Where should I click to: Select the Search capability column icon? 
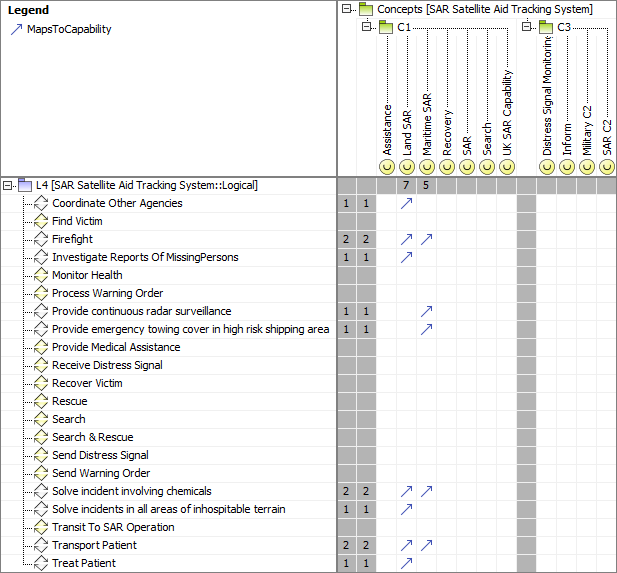(487, 167)
